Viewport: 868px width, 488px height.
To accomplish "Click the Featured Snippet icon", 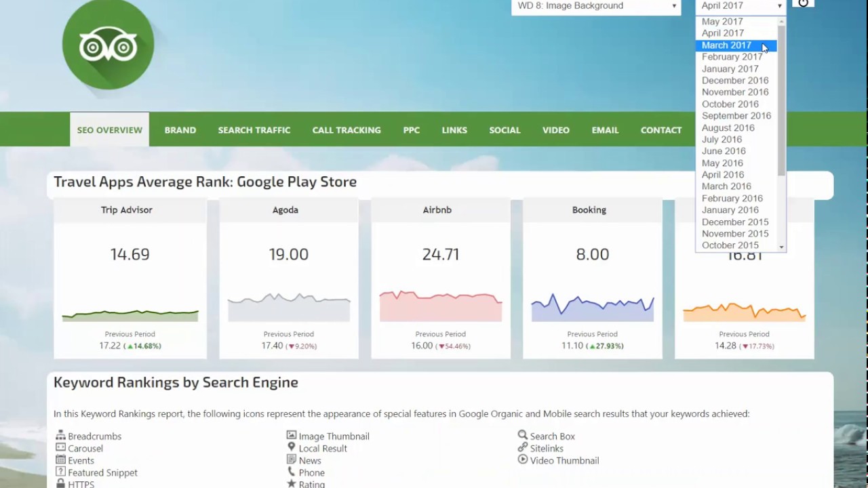I will pos(60,472).
